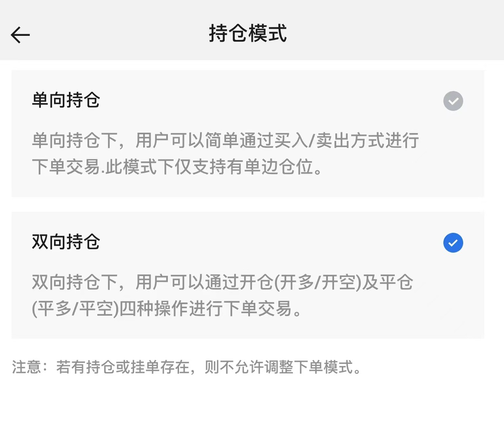Viewport: 504px width, 429px height.
Task: Click the 双向持仓 description first line
Action: coord(223,282)
